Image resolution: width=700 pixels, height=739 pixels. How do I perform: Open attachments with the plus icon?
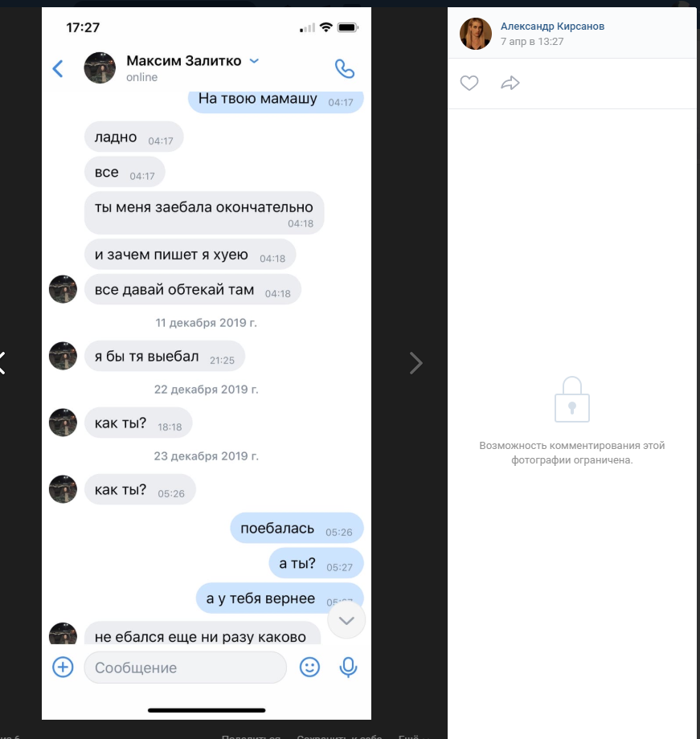point(63,667)
